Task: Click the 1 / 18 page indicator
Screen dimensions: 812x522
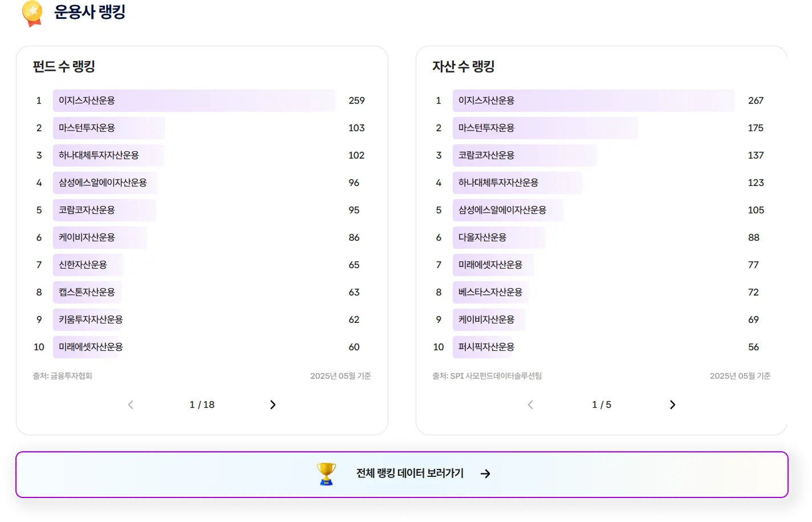Action: (202, 404)
